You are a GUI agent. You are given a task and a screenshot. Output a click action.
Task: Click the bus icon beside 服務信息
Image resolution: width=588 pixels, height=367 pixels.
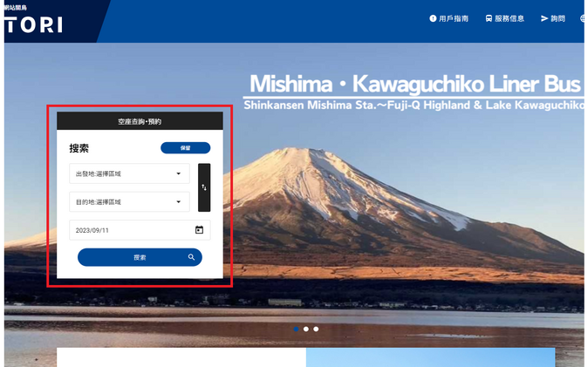tap(489, 18)
